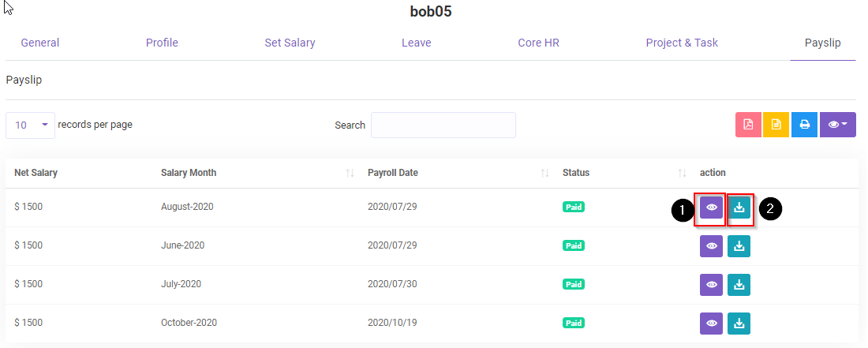
Task: Open the Core HR tab
Action: pyautogui.click(x=538, y=43)
